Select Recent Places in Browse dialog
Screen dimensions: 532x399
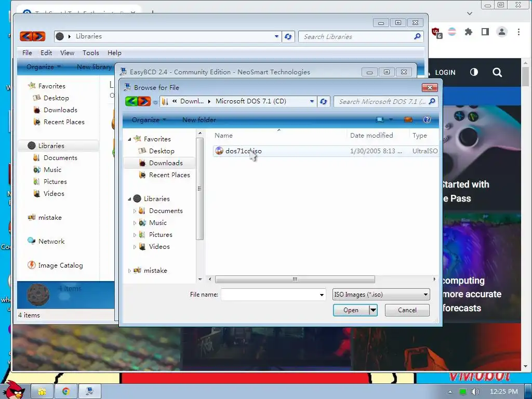169,175
